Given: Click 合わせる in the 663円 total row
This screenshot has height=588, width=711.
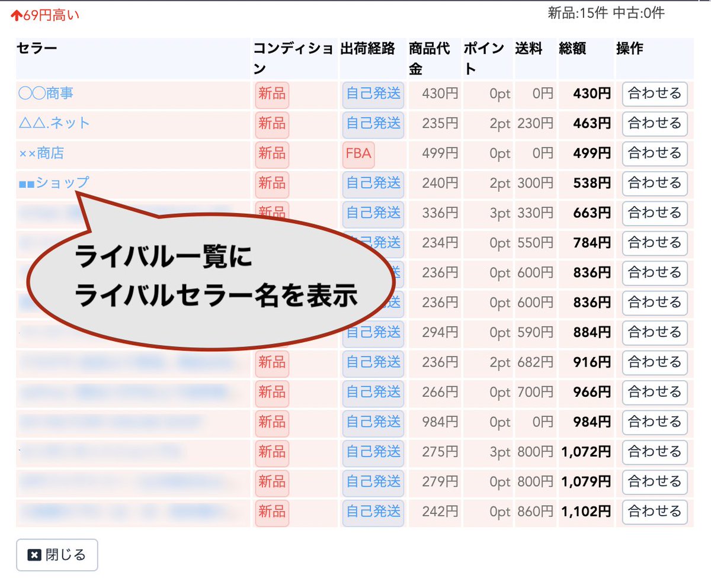Looking at the screenshot, I should [655, 213].
